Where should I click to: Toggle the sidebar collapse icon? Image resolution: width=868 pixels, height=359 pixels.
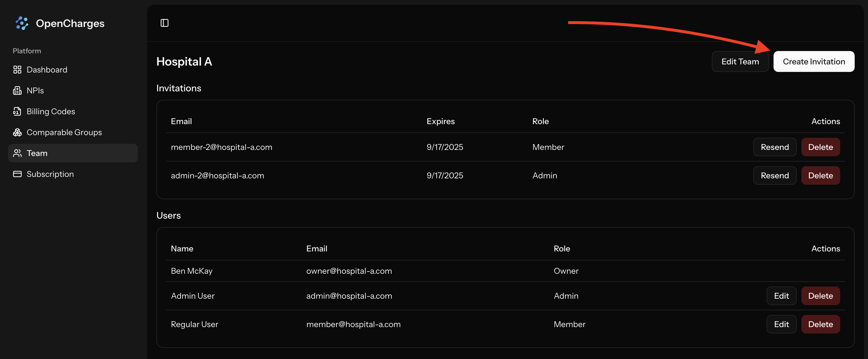(x=165, y=23)
